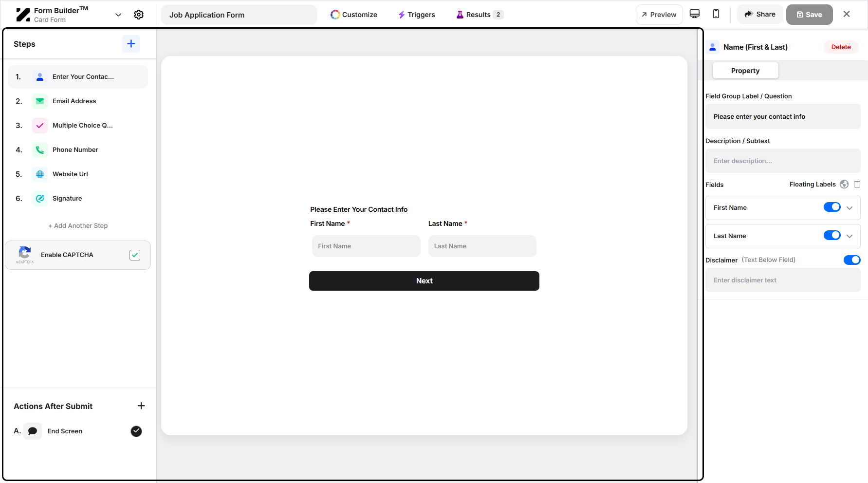Click the phone icon for Phone Number
Image resolution: width=868 pixels, height=483 pixels.
pos(40,150)
